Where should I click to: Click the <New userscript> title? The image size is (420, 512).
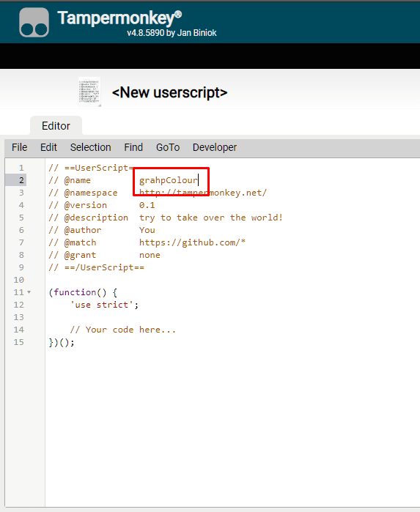[x=169, y=92]
